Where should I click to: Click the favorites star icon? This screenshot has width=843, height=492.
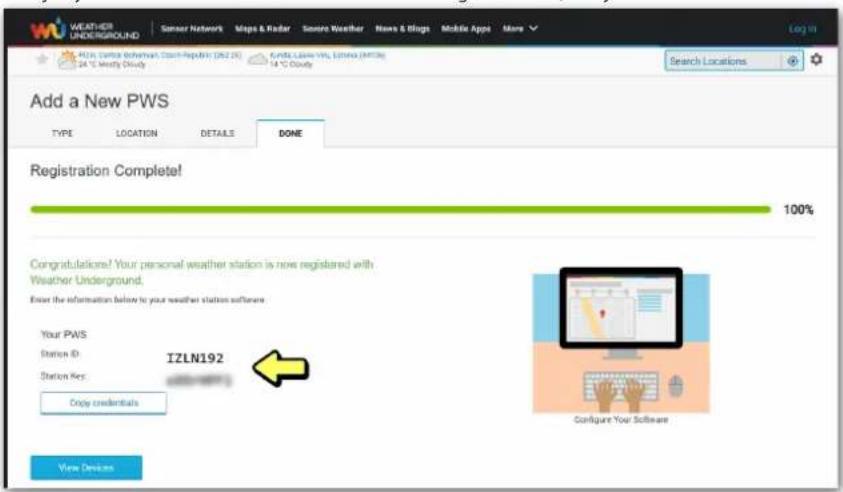click(x=42, y=59)
